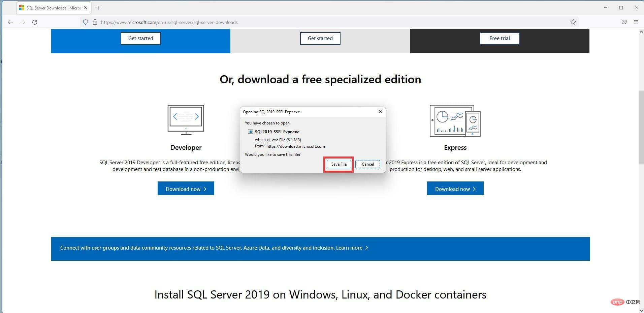Click the SQL2019-SSEI-Expr.exe file icon

251,132
